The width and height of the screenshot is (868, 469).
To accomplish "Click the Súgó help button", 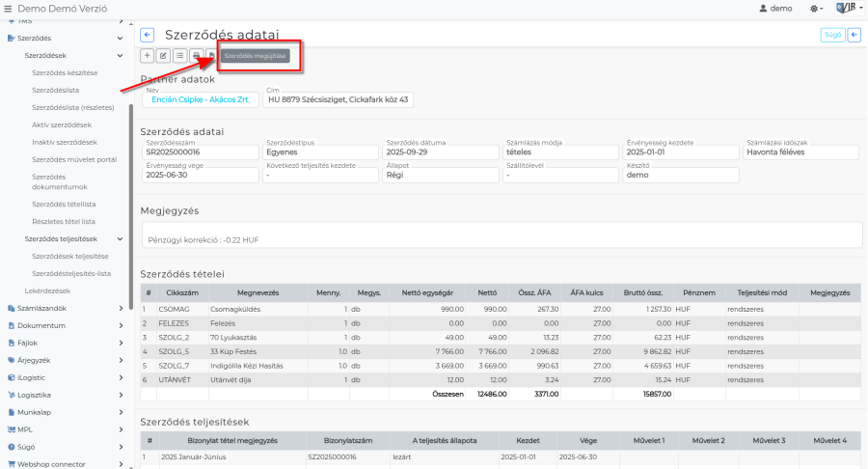I will pyautogui.click(x=831, y=36).
